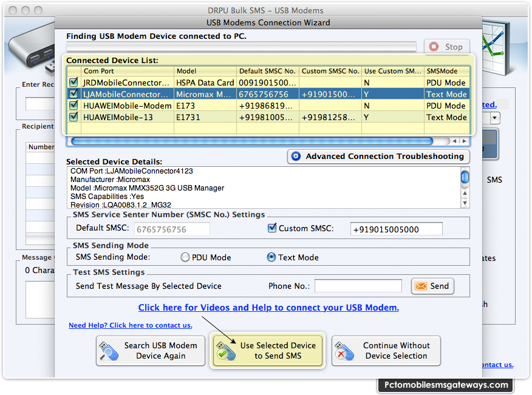Select the HUAWEIMobile-13 device row
The width and height of the screenshot is (532, 395).
[x=268, y=117]
